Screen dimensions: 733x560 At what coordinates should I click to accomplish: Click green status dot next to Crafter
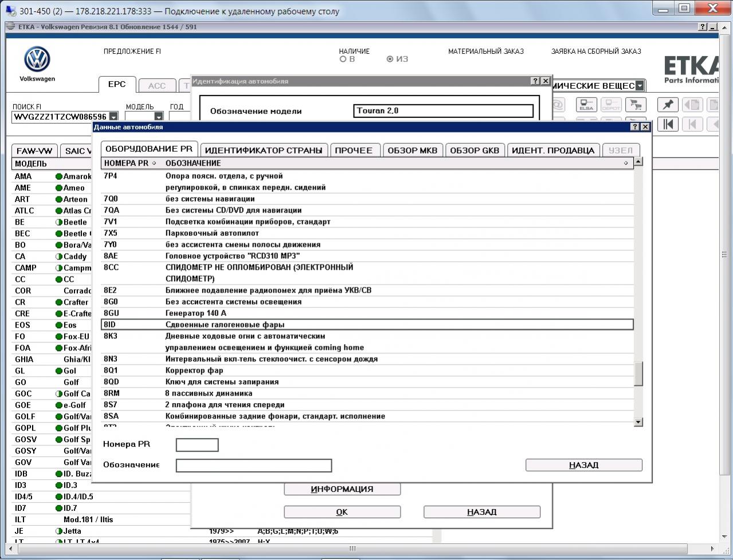tap(58, 302)
